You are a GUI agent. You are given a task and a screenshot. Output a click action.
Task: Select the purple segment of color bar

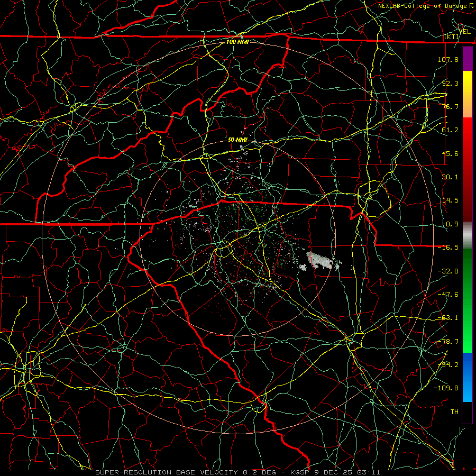pos(467,59)
